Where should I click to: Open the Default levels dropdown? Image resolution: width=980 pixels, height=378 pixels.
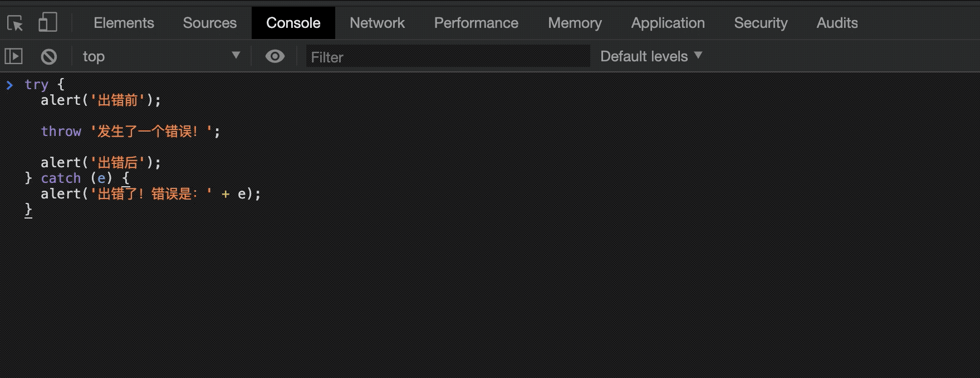tap(651, 56)
